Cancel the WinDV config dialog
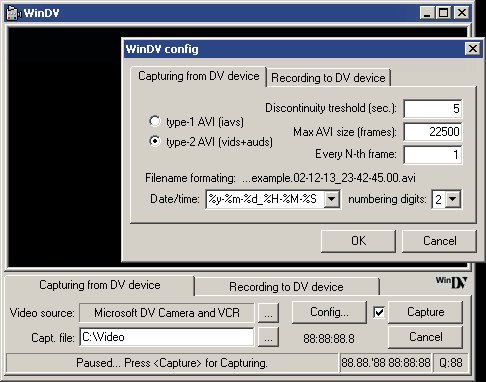 coord(440,241)
